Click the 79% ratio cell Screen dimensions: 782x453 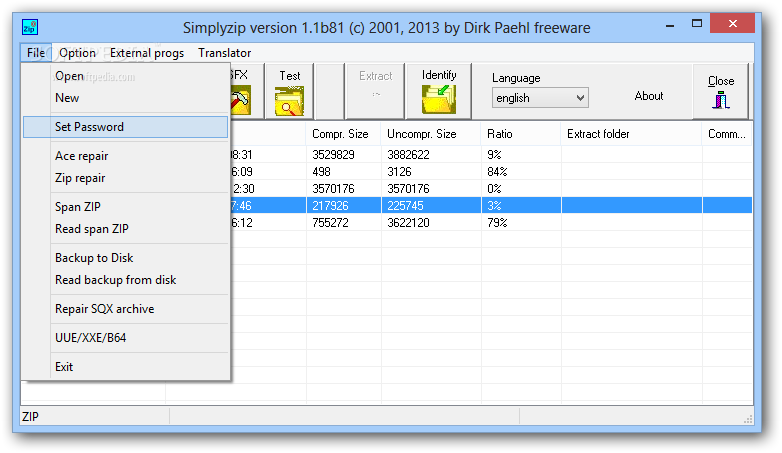(521, 223)
